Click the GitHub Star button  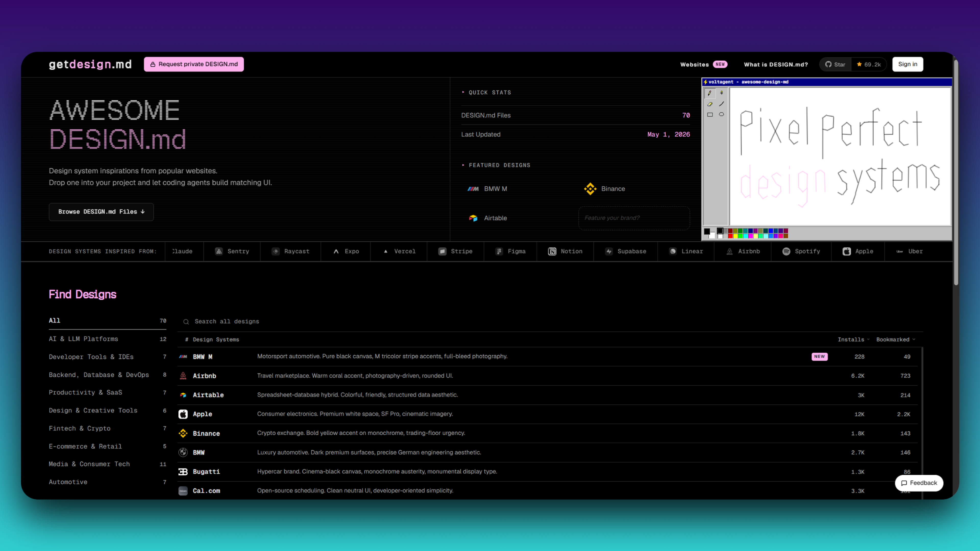click(835, 64)
